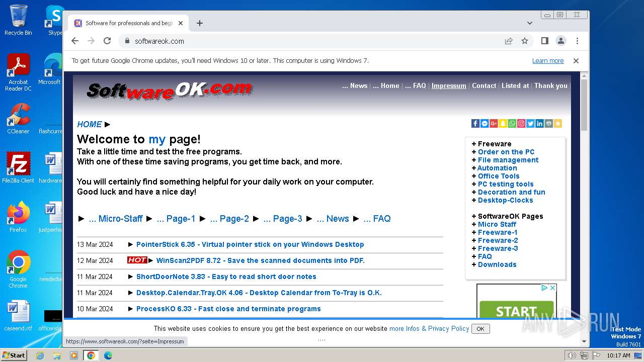Open Acrobat Reader DC desktop icon
644x362 pixels.
tap(18, 72)
